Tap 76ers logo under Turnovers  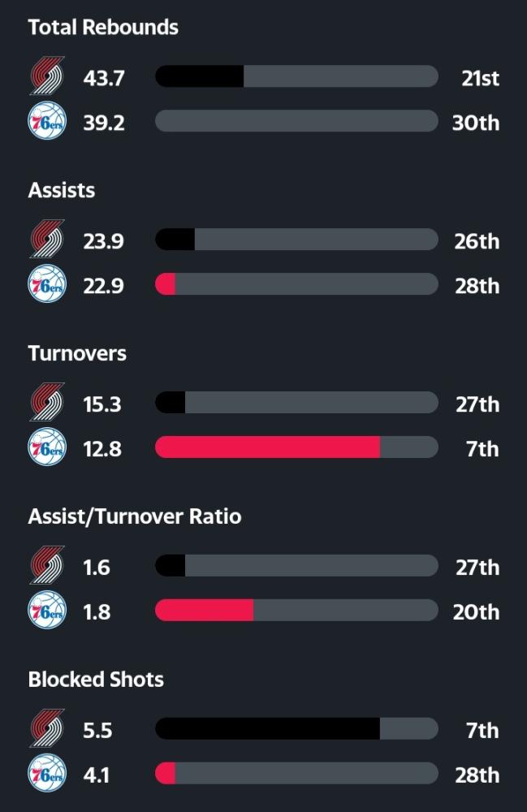pos(47,447)
